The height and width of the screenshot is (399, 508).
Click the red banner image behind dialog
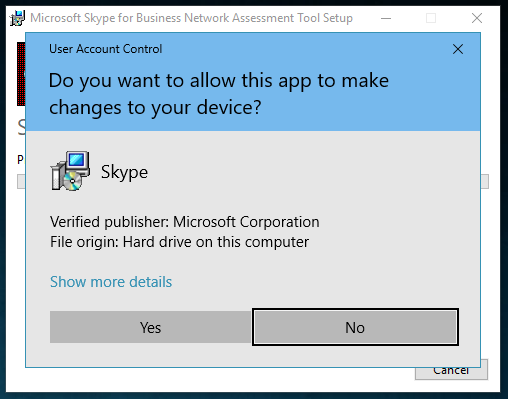(21, 74)
